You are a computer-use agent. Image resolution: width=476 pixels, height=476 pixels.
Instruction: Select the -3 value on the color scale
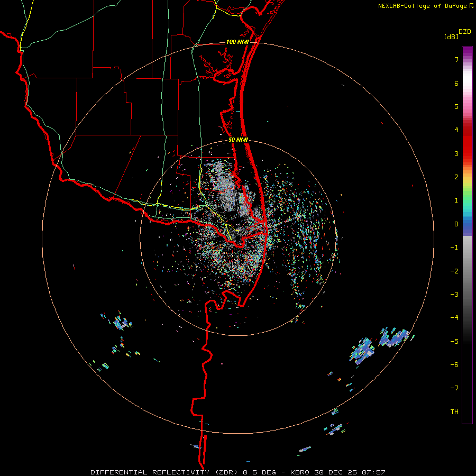tap(454, 295)
